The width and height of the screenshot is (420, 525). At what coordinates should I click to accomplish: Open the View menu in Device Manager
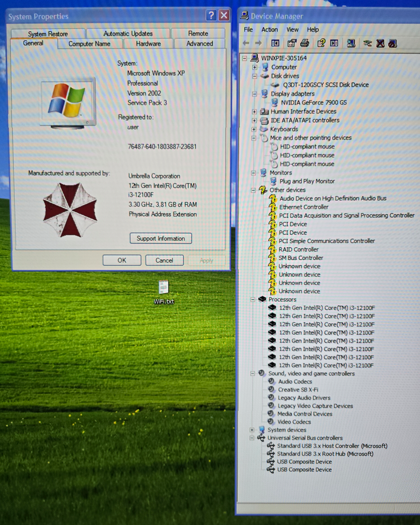pos(293,29)
